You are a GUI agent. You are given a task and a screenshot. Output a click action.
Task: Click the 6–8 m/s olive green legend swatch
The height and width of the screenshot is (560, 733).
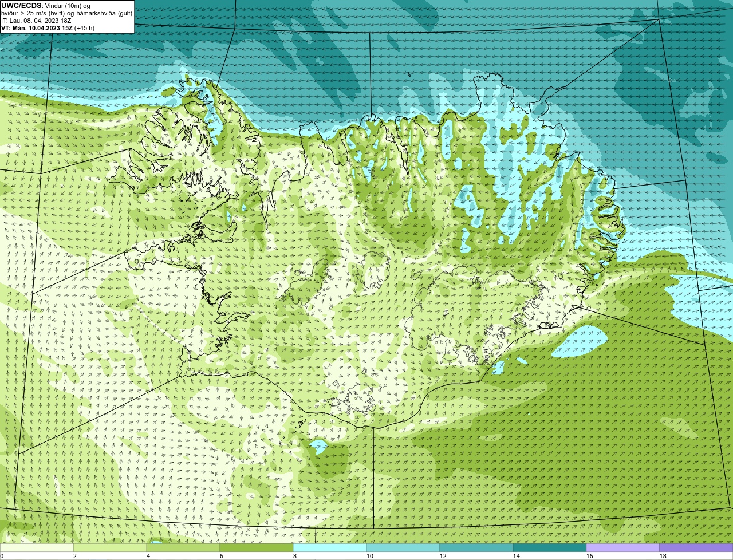point(257,547)
